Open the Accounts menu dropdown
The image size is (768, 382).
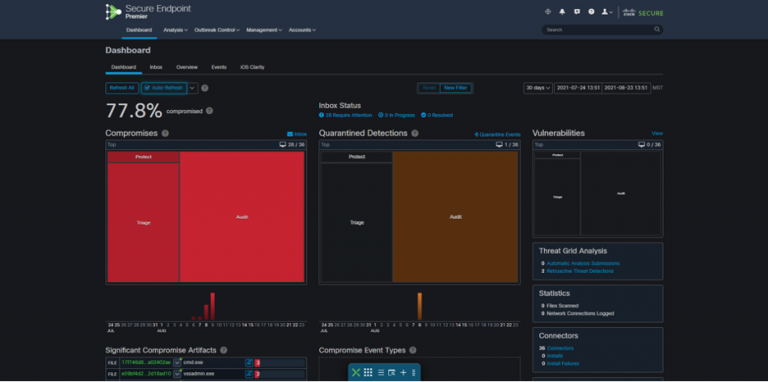[302, 30]
